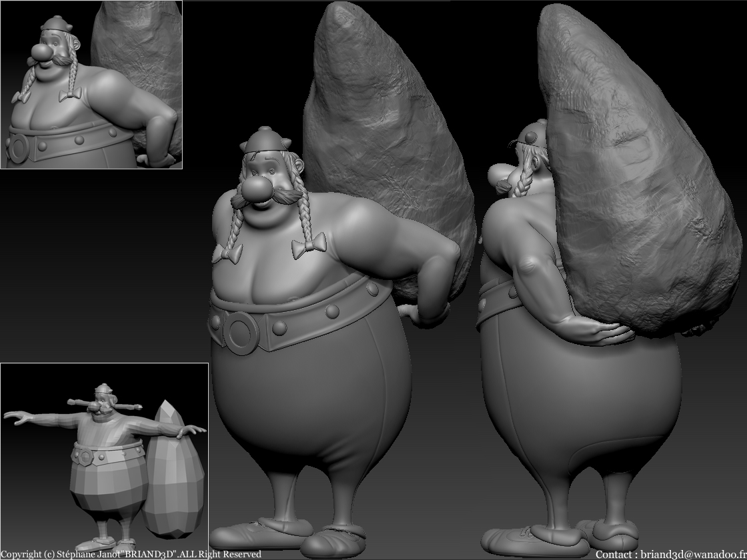The height and width of the screenshot is (560, 747).
Task: Click the close-up bust render thumbnail
Action: pos(91,84)
